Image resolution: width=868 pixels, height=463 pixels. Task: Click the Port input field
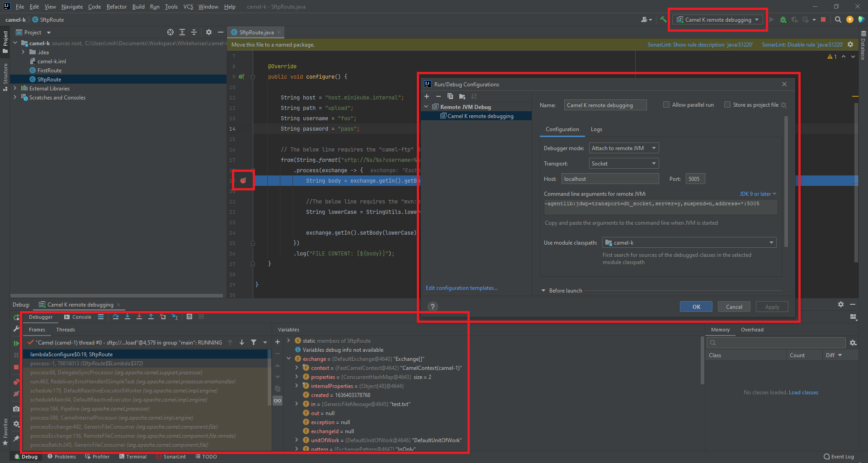695,179
